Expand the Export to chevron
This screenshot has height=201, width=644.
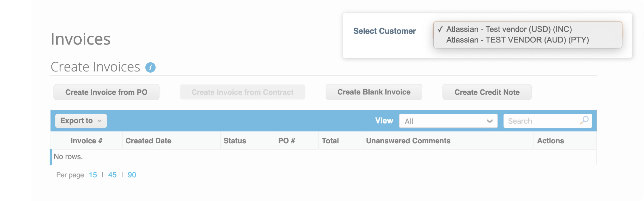tap(100, 121)
